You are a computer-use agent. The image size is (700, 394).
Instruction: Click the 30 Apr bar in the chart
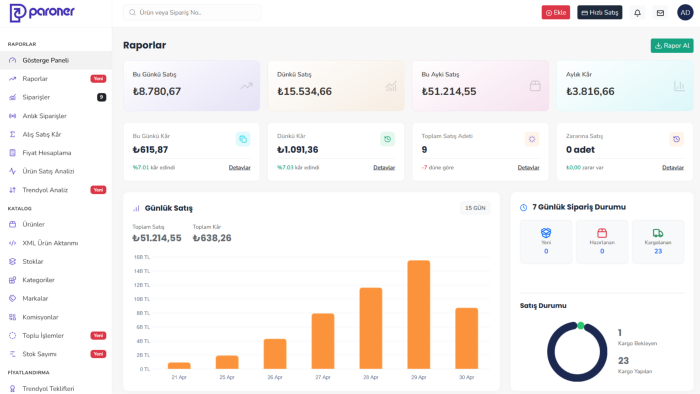click(467, 338)
